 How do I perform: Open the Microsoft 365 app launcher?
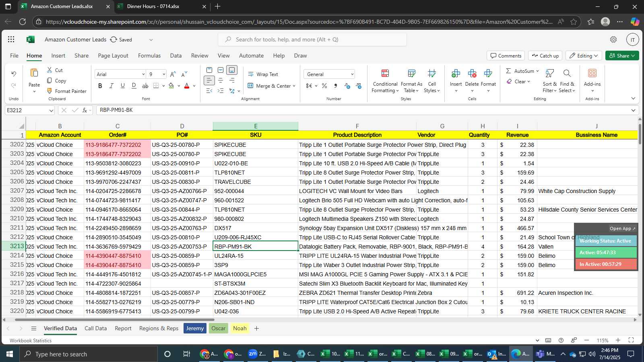tap(11, 39)
